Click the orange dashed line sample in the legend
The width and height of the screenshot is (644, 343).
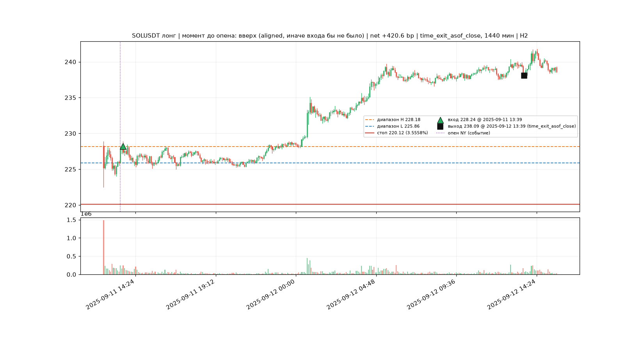pyautogui.click(x=370, y=120)
